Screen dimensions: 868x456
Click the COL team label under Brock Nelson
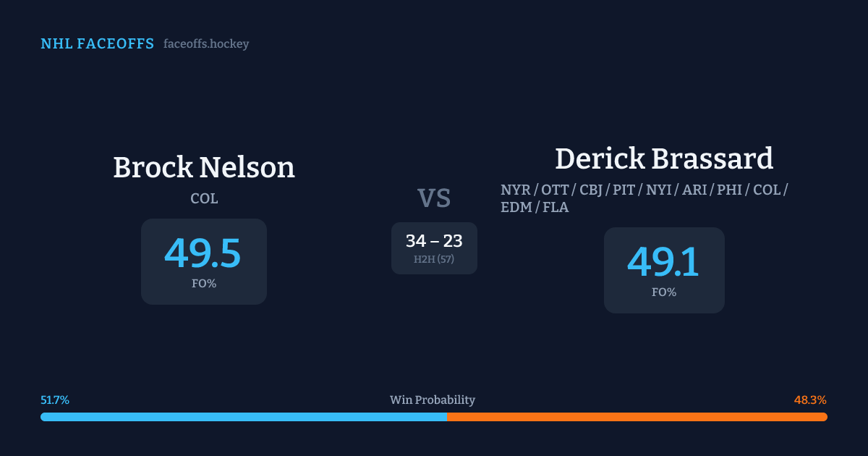click(204, 198)
